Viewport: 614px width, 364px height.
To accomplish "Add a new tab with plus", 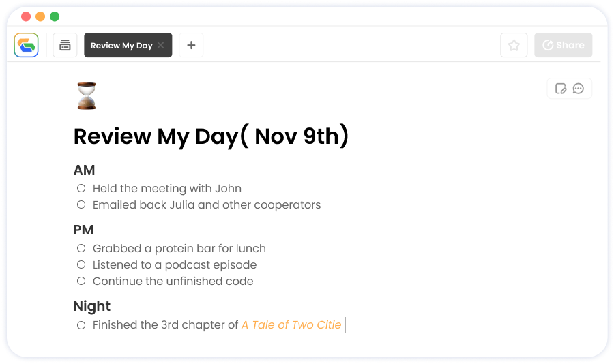I will point(191,45).
